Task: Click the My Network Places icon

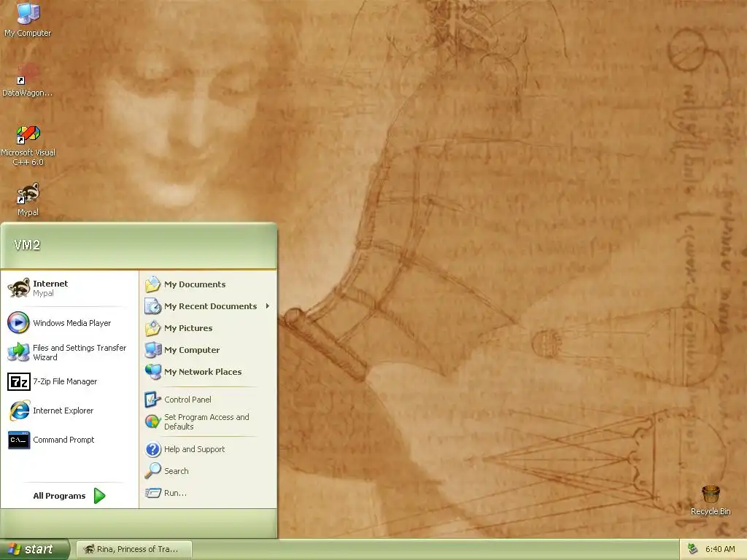Action: 152,372
